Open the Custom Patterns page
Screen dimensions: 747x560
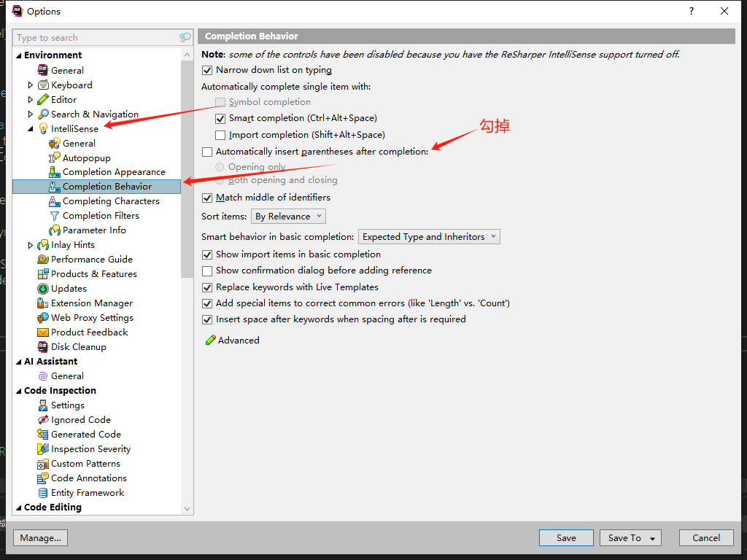[x=85, y=464]
